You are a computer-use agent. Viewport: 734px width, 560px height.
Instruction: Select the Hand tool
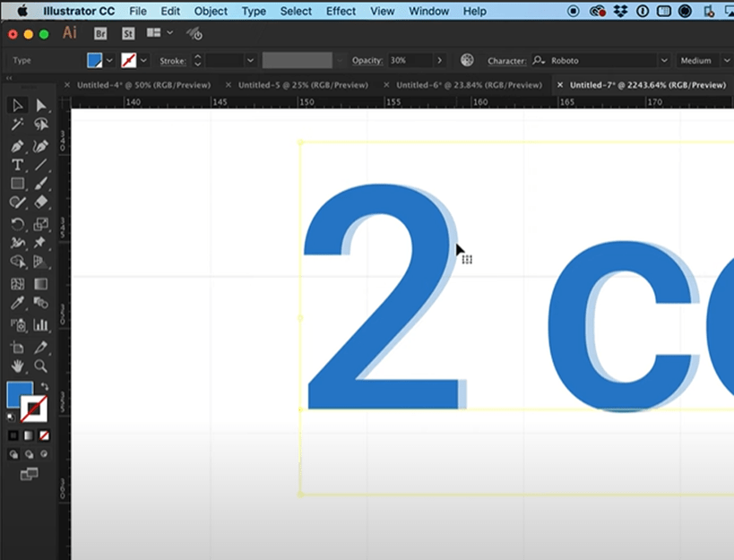[x=17, y=366]
